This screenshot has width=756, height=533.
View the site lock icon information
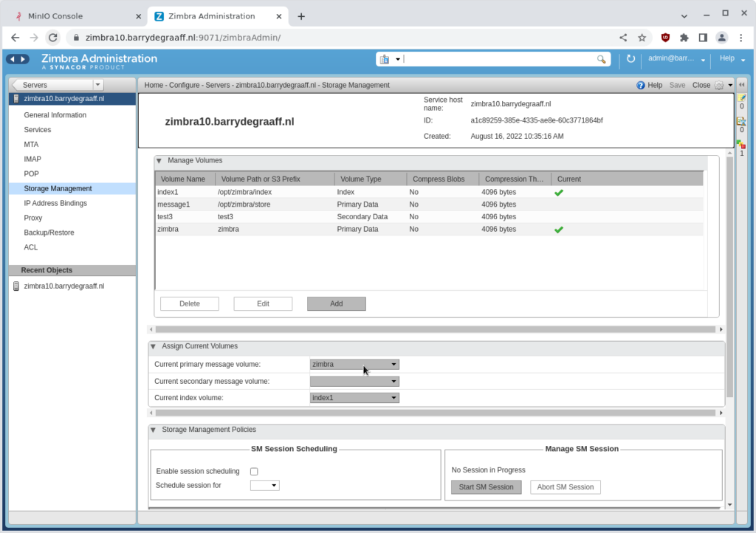tap(76, 38)
